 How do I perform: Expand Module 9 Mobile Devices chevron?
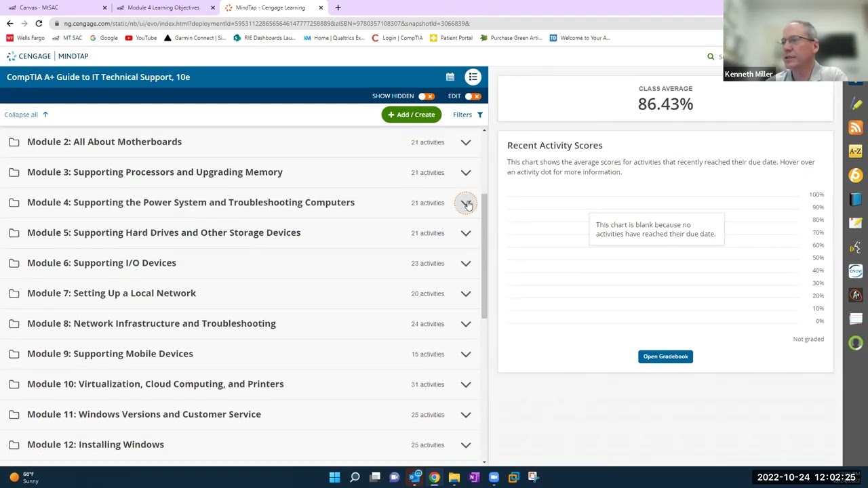[466, 354]
